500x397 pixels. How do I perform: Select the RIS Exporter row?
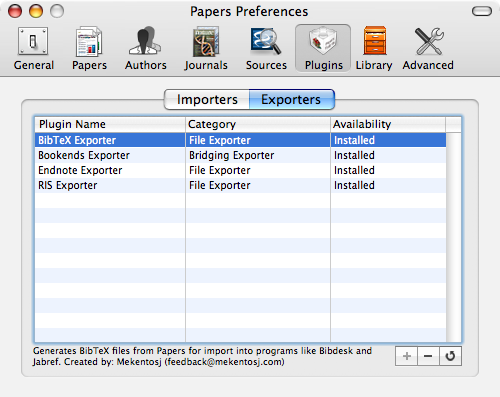(240, 185)
